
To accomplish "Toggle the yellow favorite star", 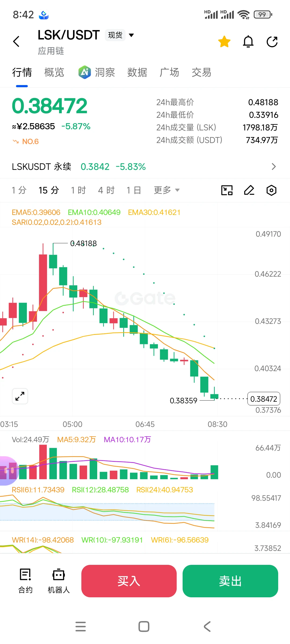I will click(x=224, y=42).
